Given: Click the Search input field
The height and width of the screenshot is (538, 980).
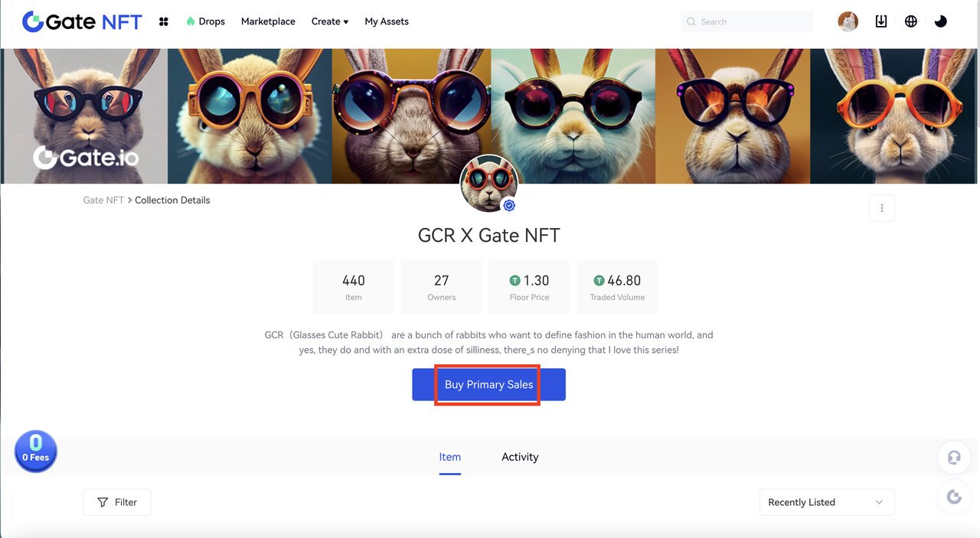Looking at the screenshot, I should point(747,21).
